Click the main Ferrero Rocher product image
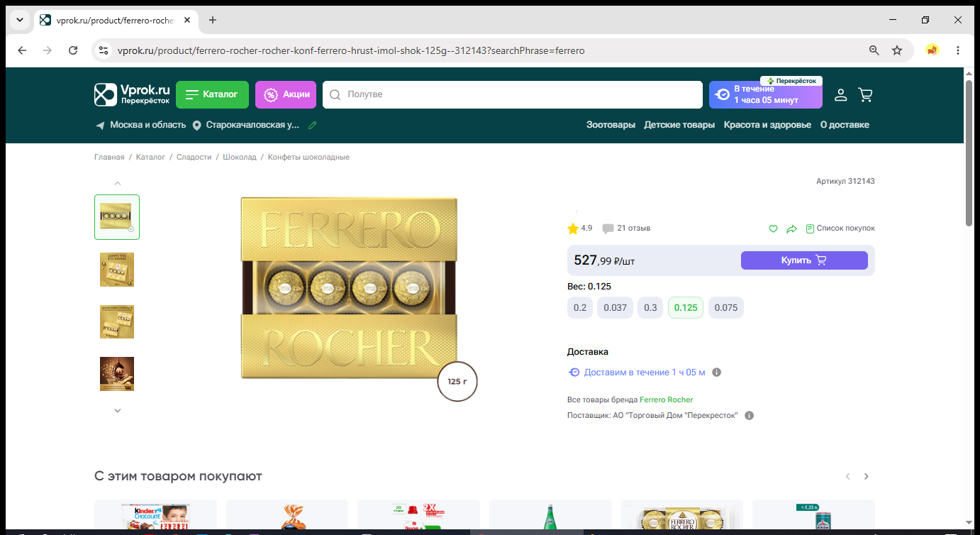 pyautogui.click(x=349, y=288)
